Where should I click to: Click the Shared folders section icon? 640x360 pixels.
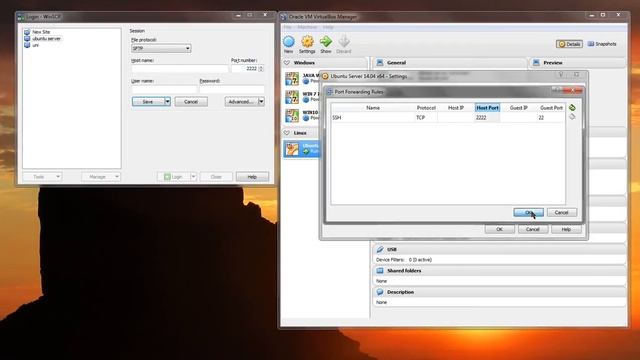[380, 271]
